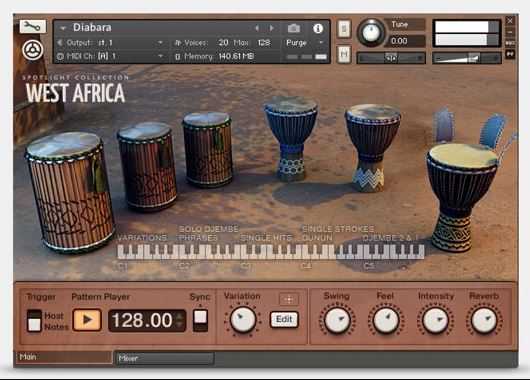Select the middle-sized dunun drum

147,166
